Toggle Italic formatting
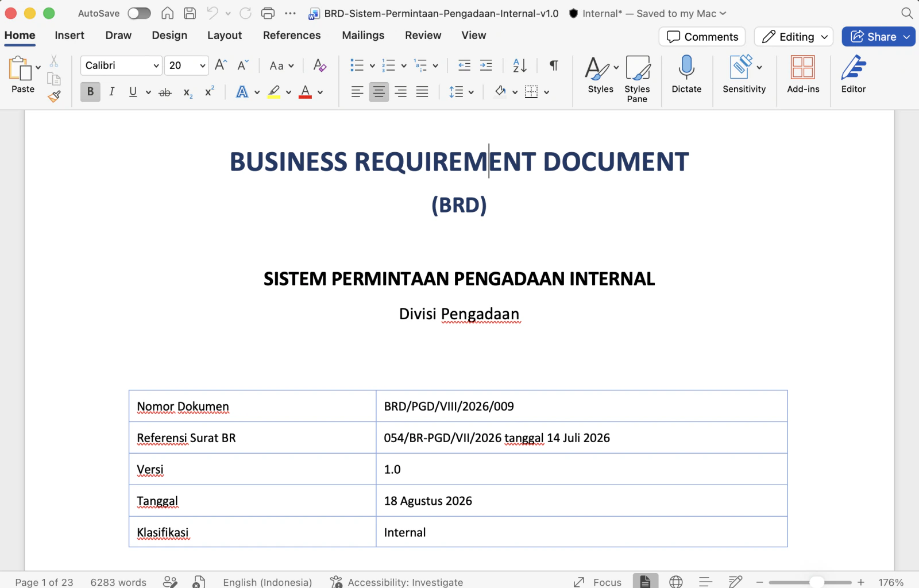 [112, 92]
